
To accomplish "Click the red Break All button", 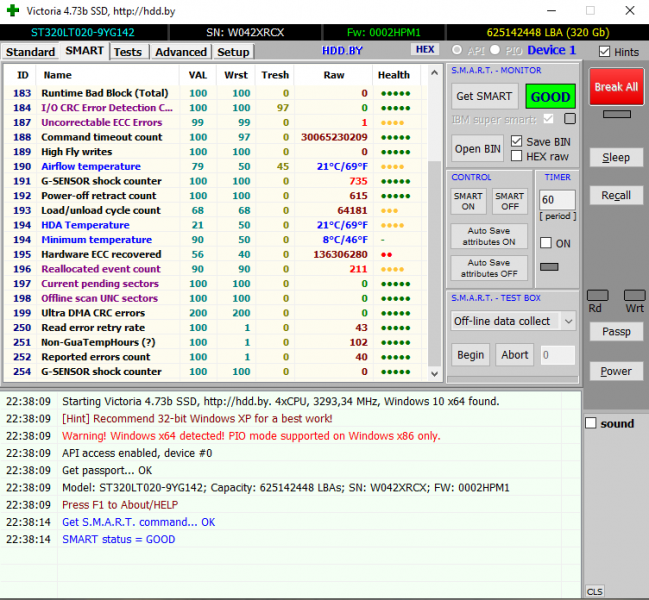I will 616,87.
